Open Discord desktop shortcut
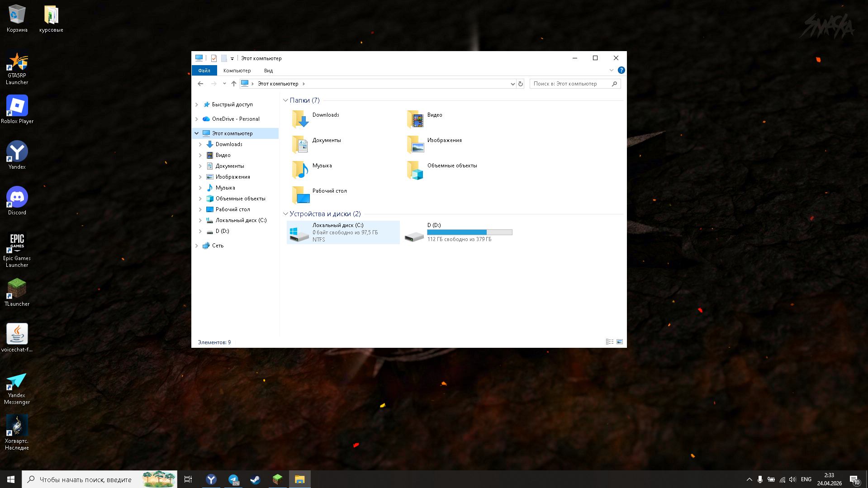Image resolution: width=868 pixels, height=488 pixels. pyautogui.click(x=17, y=197)
